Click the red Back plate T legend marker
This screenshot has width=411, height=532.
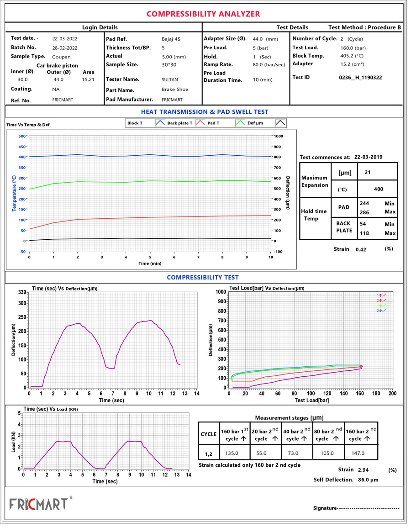tap(200, 123)
